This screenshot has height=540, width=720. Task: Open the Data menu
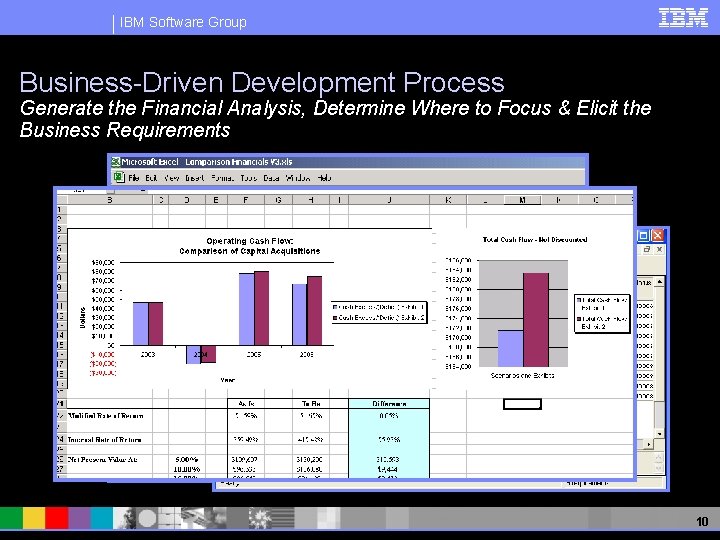[x=271, y=178]
